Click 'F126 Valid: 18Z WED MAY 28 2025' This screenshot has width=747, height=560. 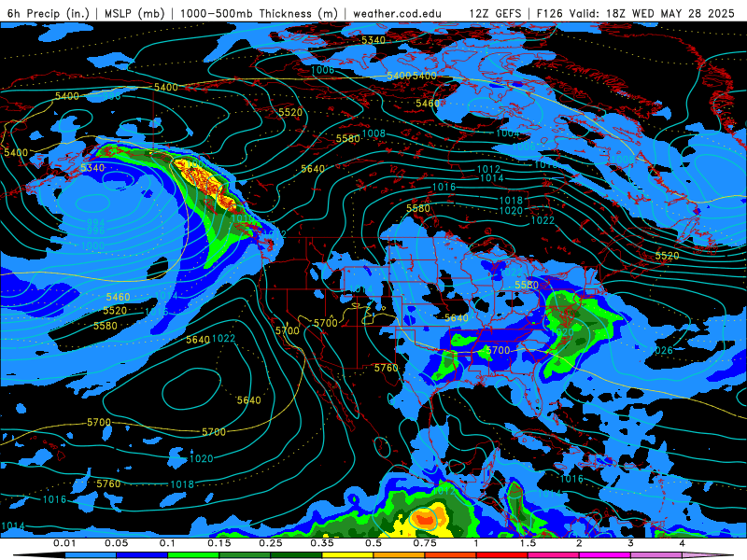[x=636, y=13]
